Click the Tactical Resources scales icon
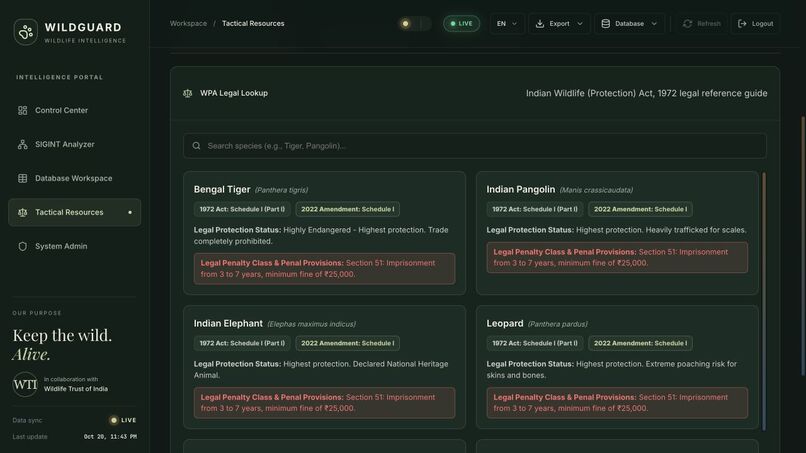 23,212
